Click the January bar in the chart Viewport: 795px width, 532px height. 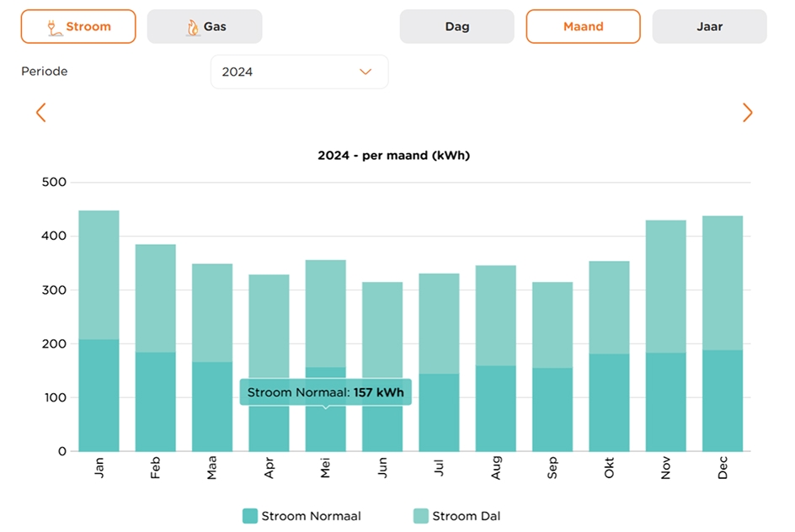click(99, 337)
